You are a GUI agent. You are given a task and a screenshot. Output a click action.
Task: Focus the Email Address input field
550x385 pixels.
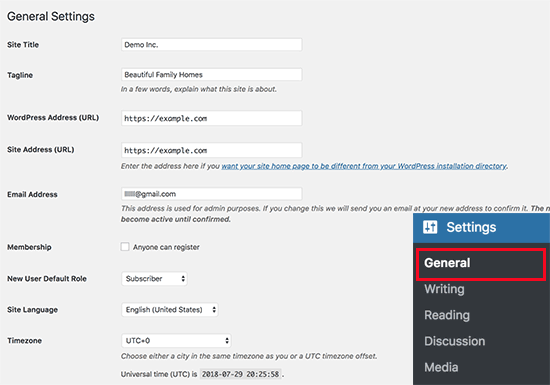point(212,194)
